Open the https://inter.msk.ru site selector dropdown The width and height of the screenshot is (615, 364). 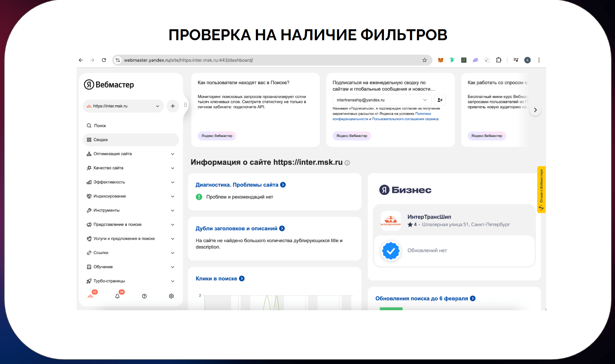(x=123, y=106)
